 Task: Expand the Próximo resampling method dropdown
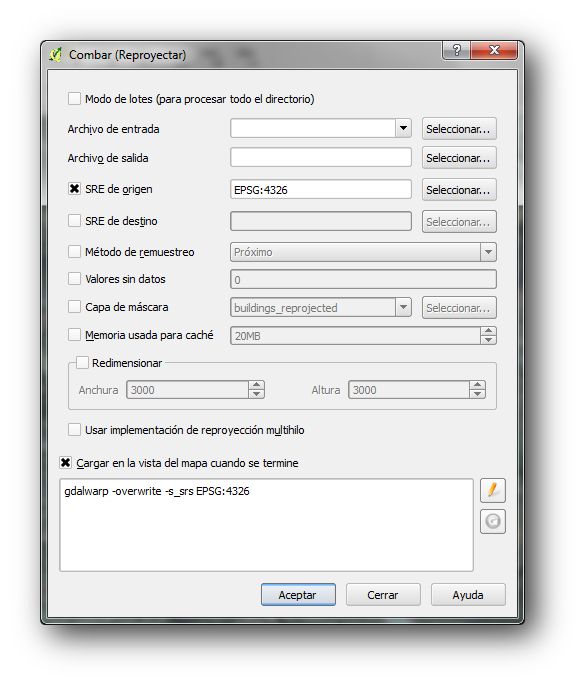point(488,252)
